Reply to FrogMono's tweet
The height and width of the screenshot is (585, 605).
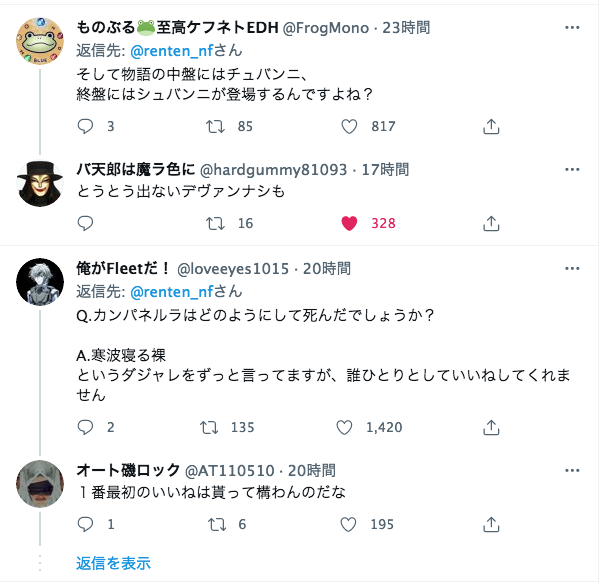(x=85, y=126)
